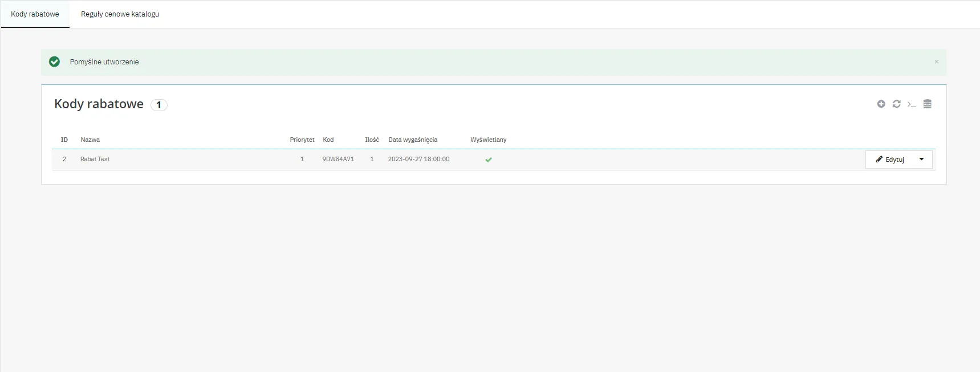This screenshot has height=372, width=980.
Task: Click the expiry date 2023-09-27 18:00:00
Action: [x=418, y=160]
